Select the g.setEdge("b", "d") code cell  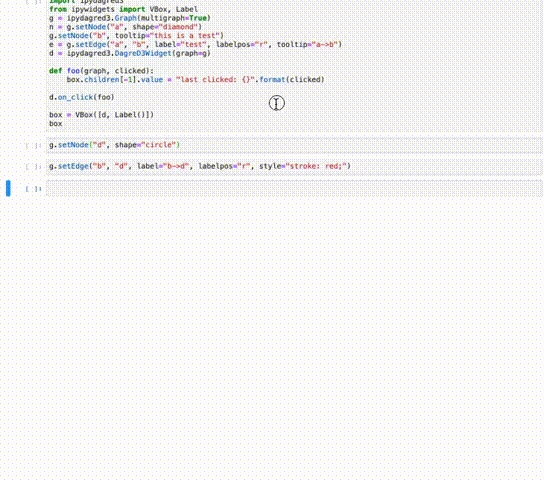(294, 166)
